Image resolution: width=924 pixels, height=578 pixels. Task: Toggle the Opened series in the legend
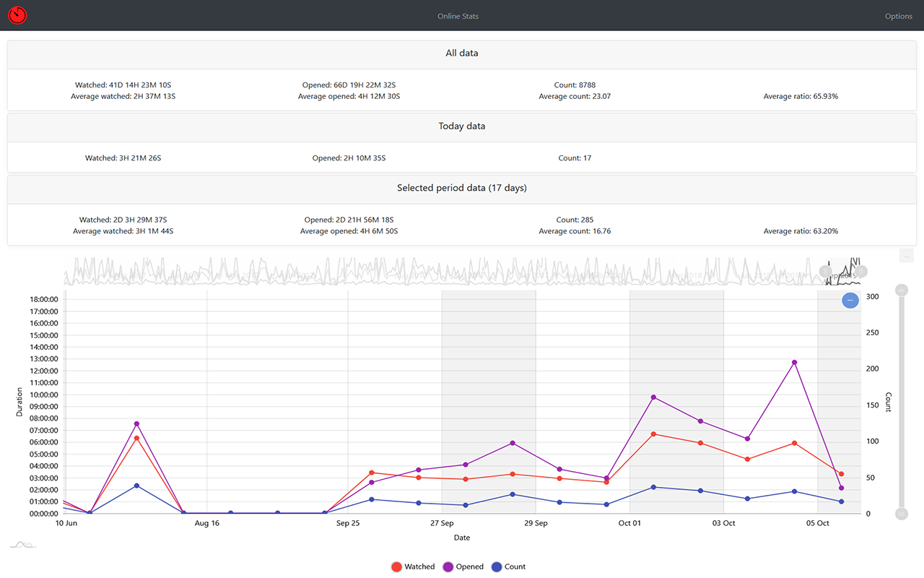(463, 567)
